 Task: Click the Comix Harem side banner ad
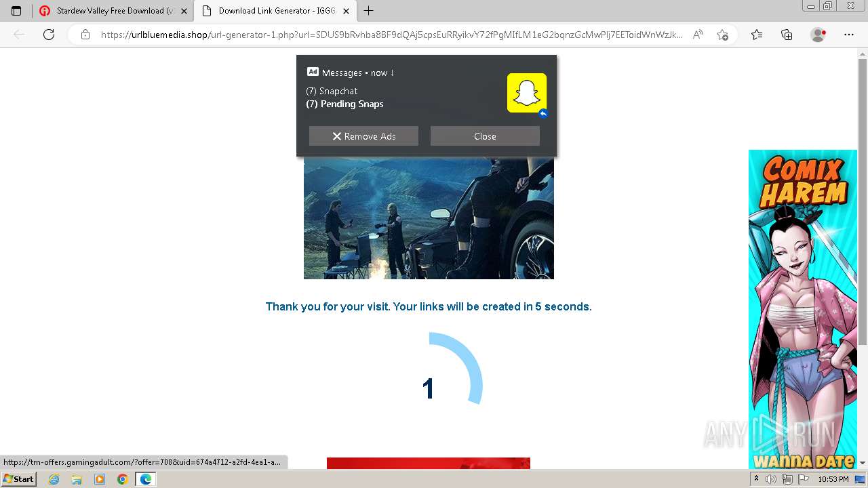point(803,310)
